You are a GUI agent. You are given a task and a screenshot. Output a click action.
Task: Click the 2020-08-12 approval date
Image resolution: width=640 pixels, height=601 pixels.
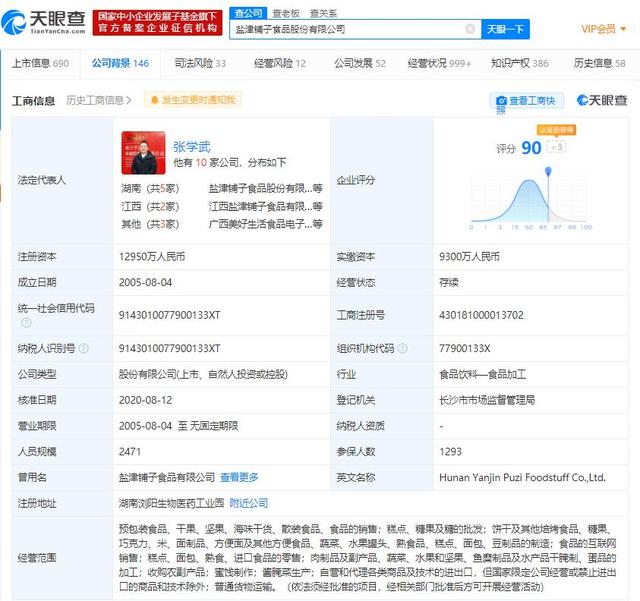(145, 400)
